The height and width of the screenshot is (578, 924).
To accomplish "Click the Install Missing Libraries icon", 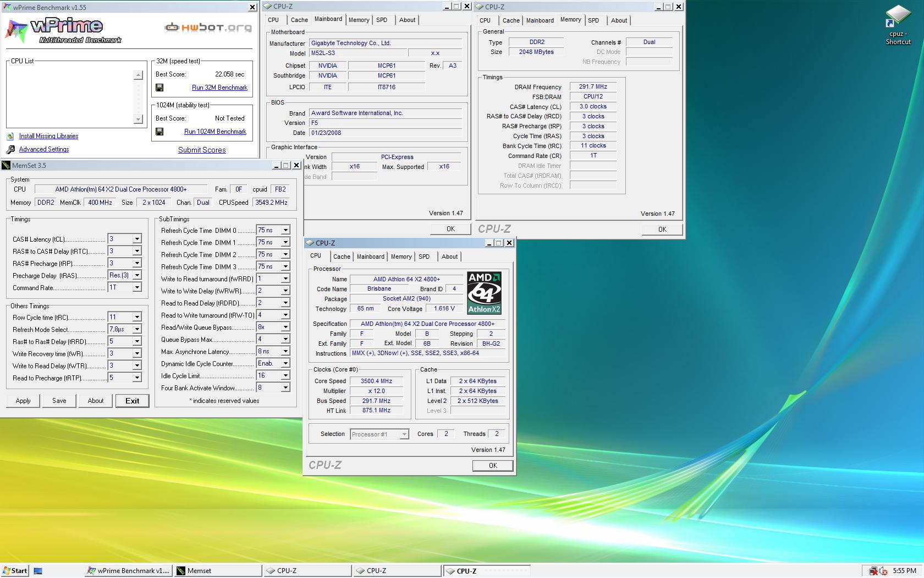I will coord(10,136).
